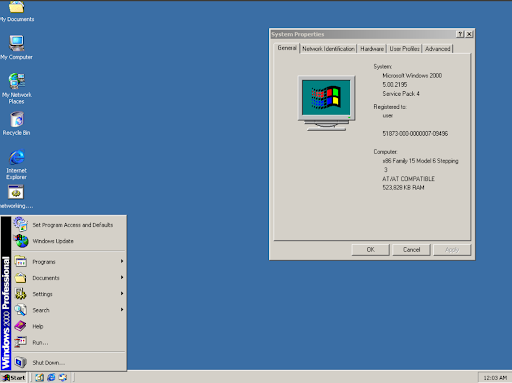
Task: Click the registered user name text
Action: pos(388,116)
